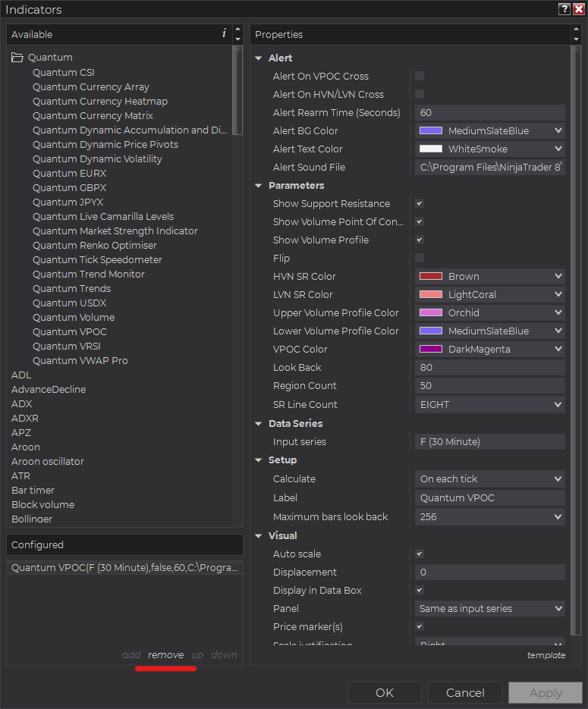Image resolution: width=588 pixels, height=709 pixels.
Task: Select Quantum CSI indicator
Action: [x=63, y=72]
